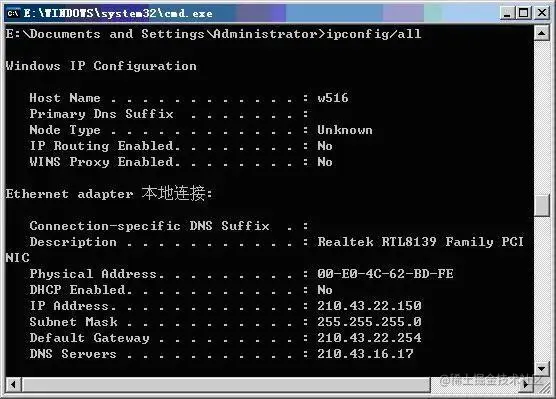Close the cmd.exe window
This screenshot has width=556, height=399.
tap(542, 13)
